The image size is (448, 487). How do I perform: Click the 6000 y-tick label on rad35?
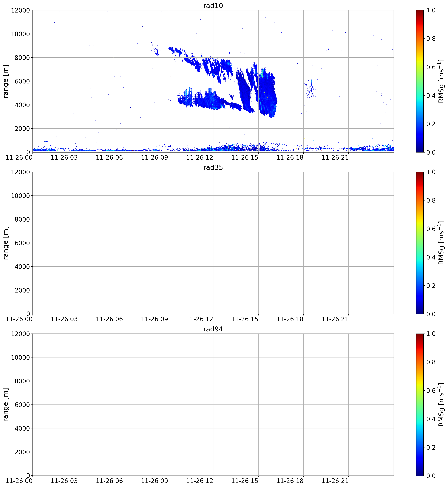click(x=22, y=243)
